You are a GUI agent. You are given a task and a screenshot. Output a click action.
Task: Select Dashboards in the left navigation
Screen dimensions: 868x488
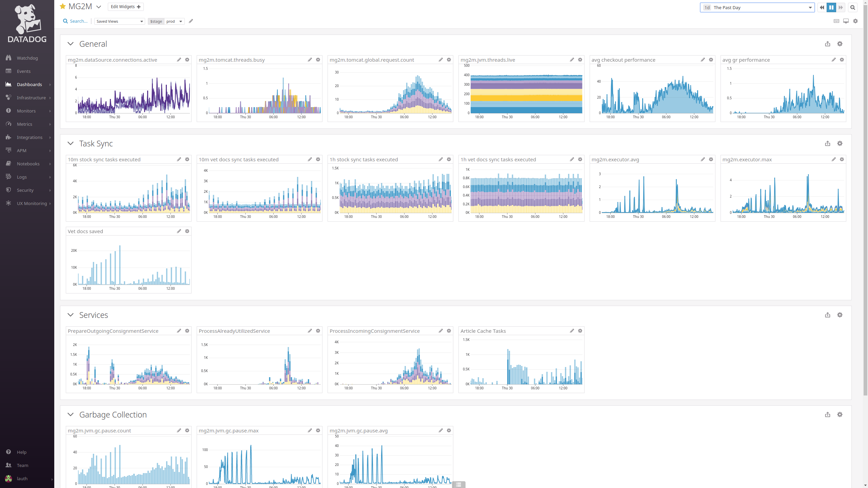pyautogui.click(x=29, y=84)
